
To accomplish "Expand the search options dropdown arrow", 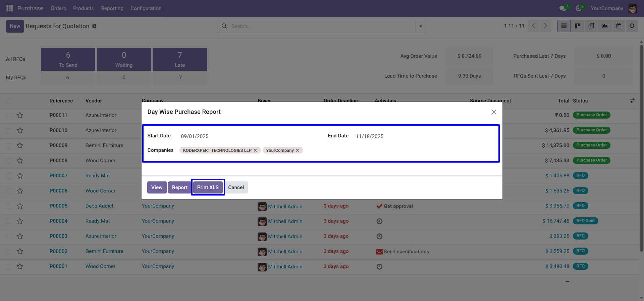I will (421, 26).
